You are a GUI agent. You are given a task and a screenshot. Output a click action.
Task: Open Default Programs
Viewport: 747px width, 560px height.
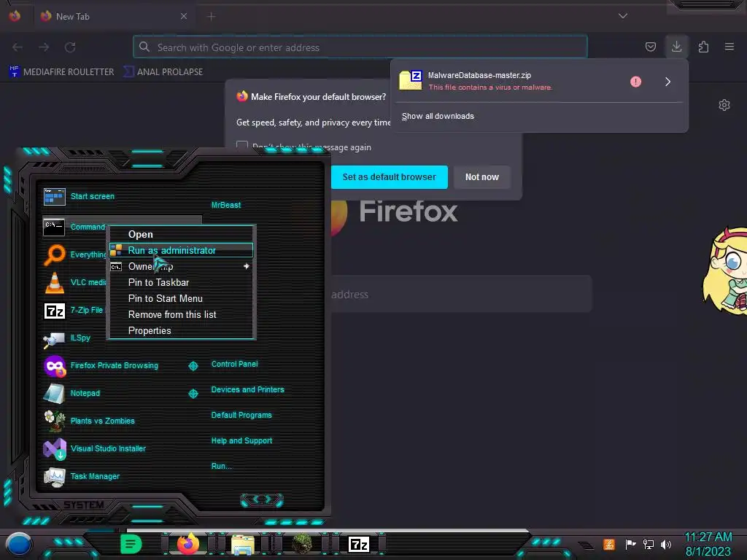(241, 415)
